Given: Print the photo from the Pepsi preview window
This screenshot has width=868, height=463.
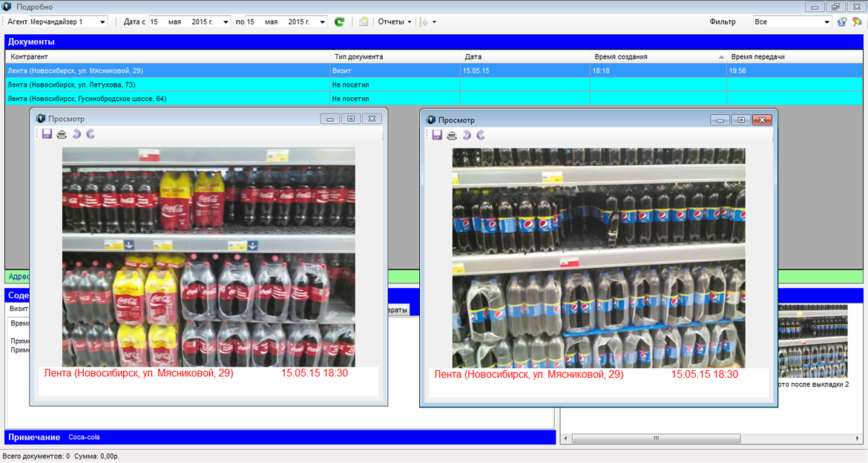Looking at the screenshot, I should point(452,135).
